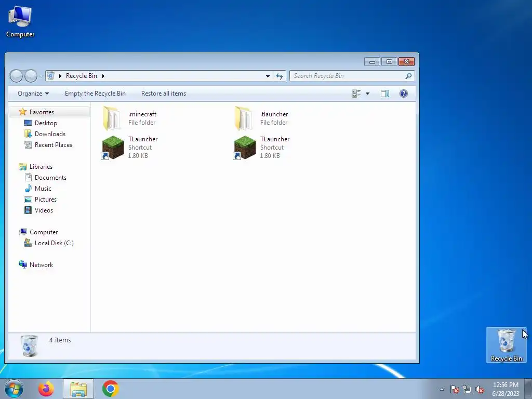
Task: Show hidden tray icons arrow
Action: 442,389
